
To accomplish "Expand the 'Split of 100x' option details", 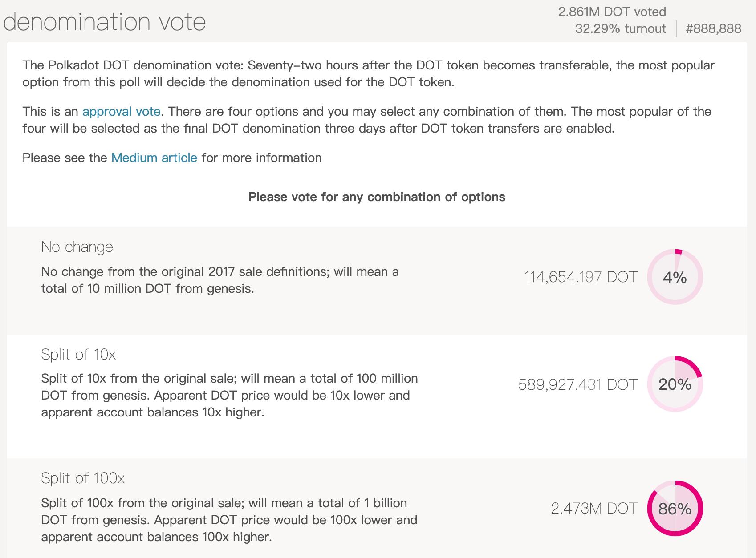I will 84,479.
